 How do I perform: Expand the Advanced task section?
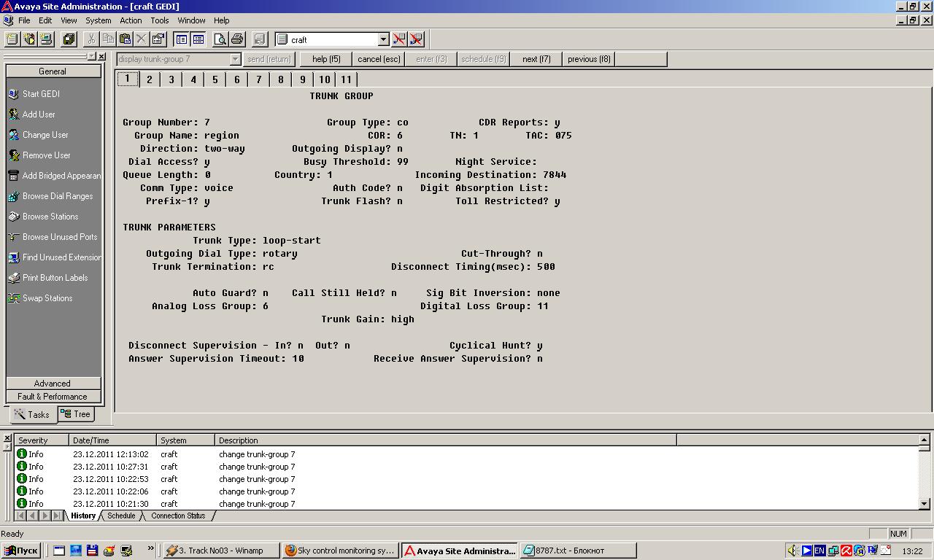(53, 384)
